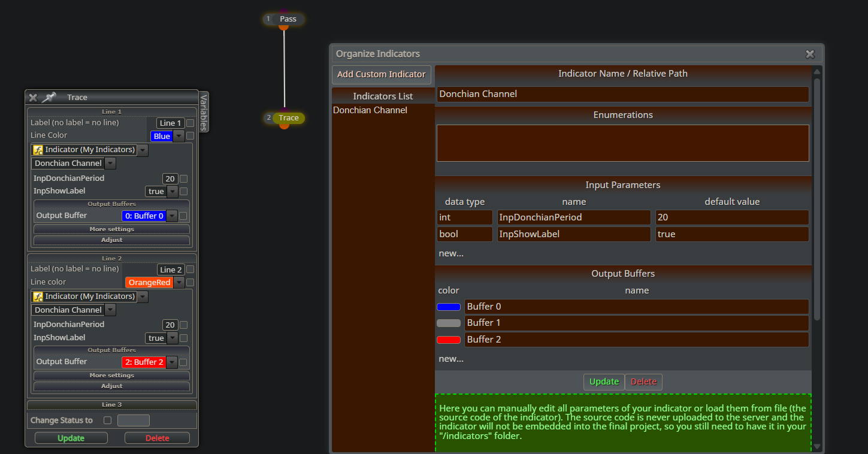Click the InpShowLabel name field in dialog
Image resolution: width=868 pixels, height=454 pixels.
coord(574,234)
